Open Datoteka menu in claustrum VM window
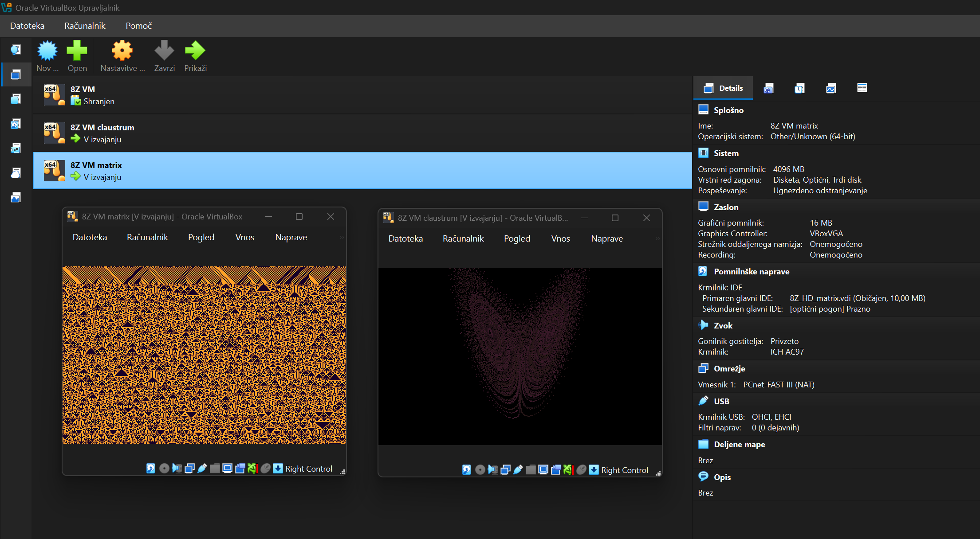 click(x=405, y=238)
